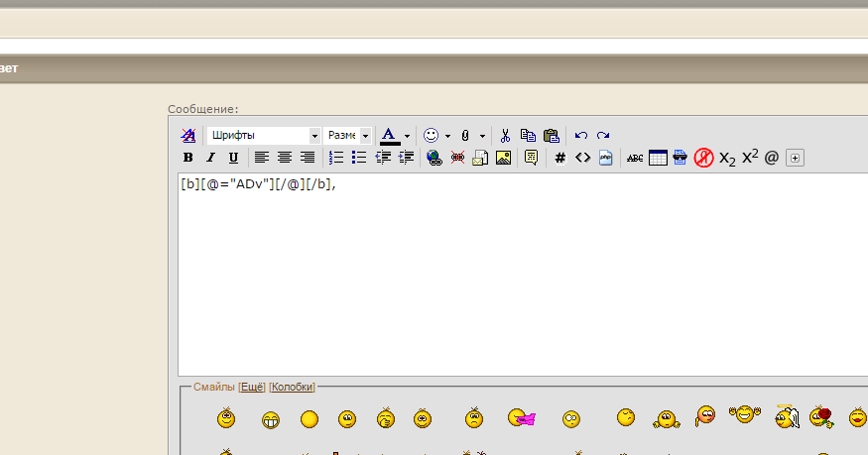This screenshot has height=455, width=868.
Task: Click the Insert Image icon
Action: pos(504,158)
